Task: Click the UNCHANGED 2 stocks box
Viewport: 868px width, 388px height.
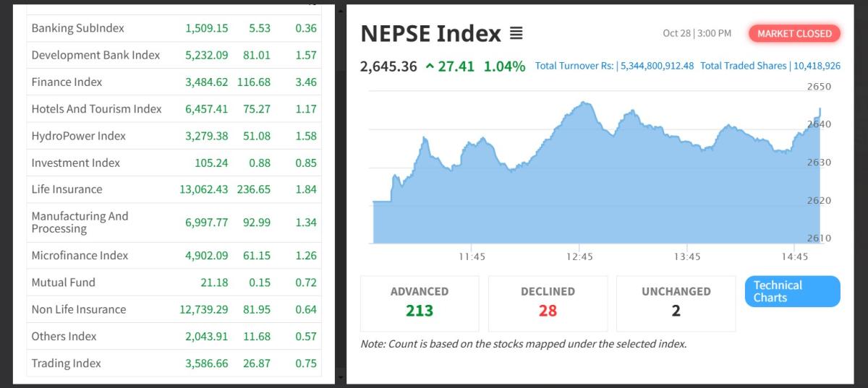Action: [x=676, y=303]
